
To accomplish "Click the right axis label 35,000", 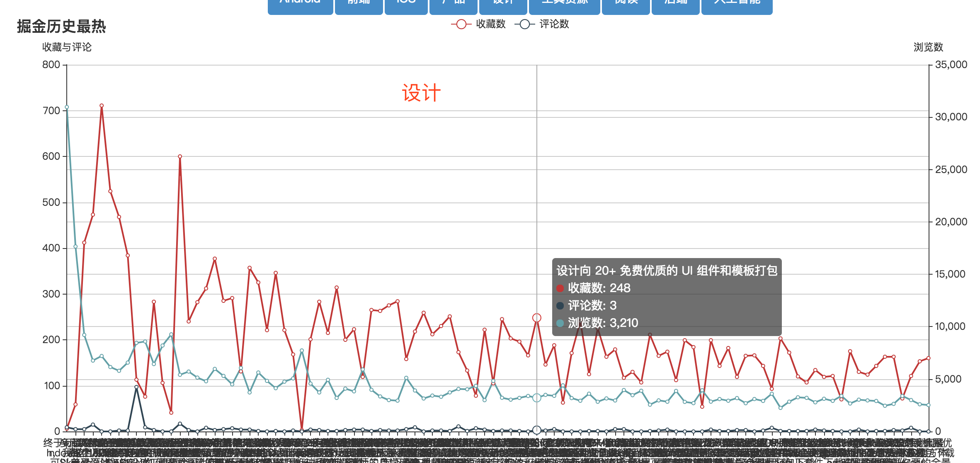I will coord(951,65).
